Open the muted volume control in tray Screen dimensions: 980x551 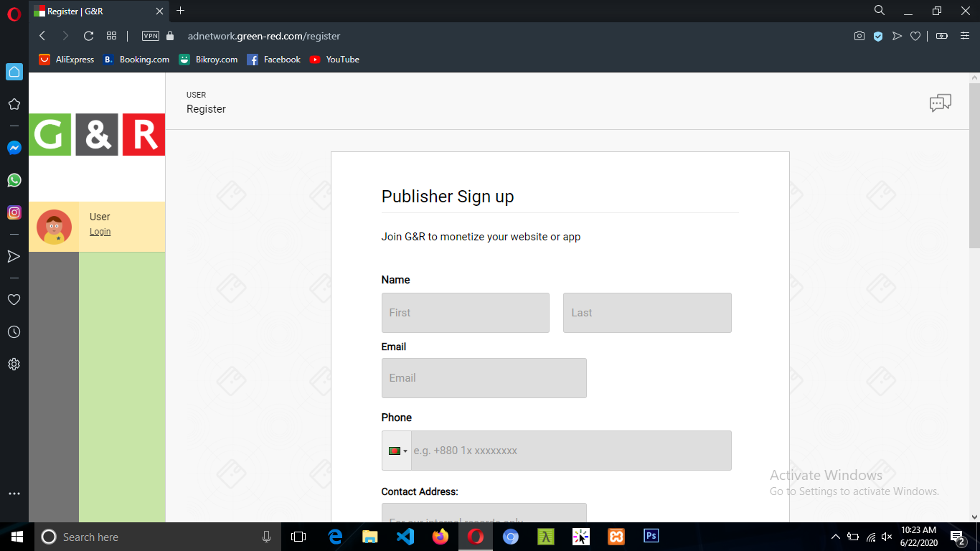point(887,537)
